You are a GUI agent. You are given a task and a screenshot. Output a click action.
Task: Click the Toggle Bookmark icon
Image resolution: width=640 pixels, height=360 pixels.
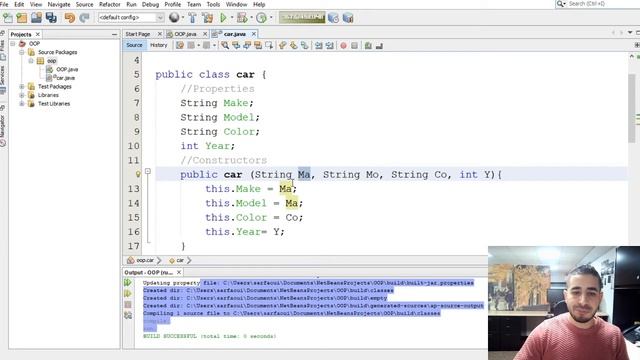[304, 46]
